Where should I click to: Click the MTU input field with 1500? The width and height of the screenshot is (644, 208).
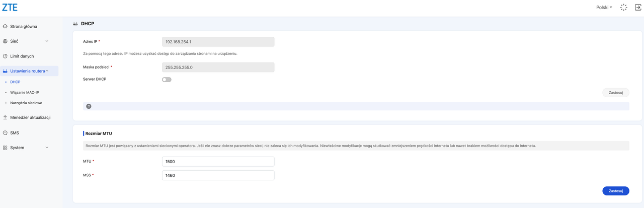click(x=218, y=162)
